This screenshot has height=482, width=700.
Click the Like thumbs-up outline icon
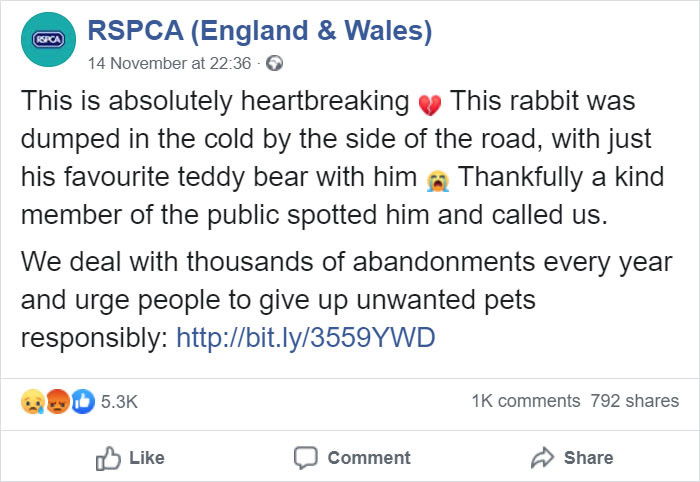pyautogui.click(x=108, y=458)
